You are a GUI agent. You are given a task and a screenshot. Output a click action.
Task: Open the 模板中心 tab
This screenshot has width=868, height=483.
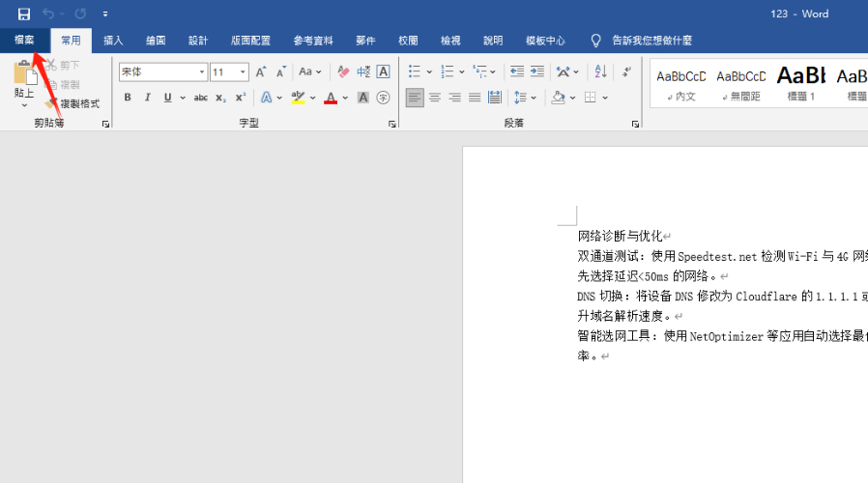545,41
